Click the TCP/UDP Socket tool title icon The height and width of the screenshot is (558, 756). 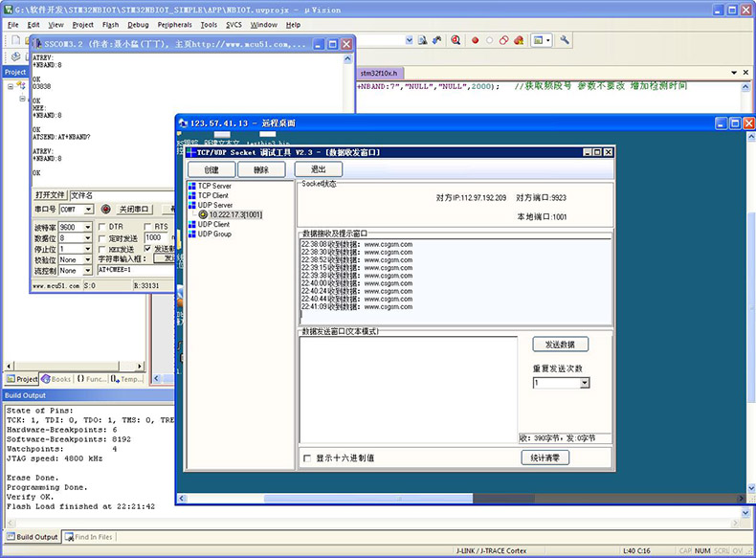pos(191,152)
